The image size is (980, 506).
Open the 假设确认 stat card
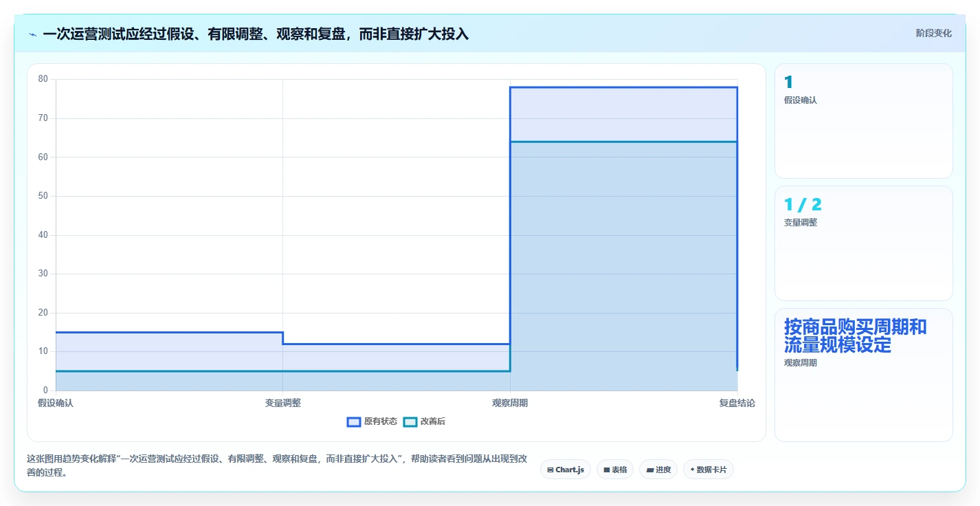[864, 121]
